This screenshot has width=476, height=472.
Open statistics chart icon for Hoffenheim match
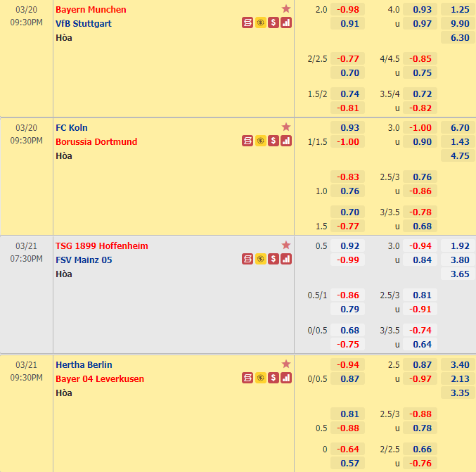[286, 259]
